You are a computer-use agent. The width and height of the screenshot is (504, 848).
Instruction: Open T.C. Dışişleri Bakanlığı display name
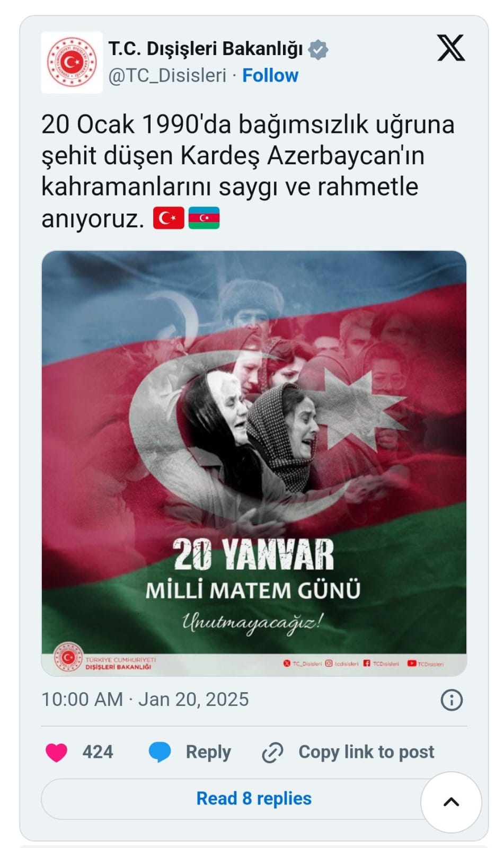click(206, 49)
